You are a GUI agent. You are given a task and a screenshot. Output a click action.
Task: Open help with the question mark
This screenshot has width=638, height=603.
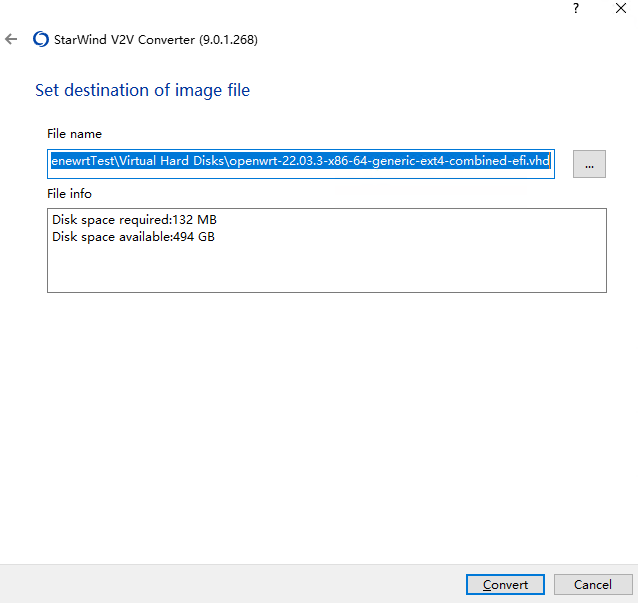tap(576, 8)
